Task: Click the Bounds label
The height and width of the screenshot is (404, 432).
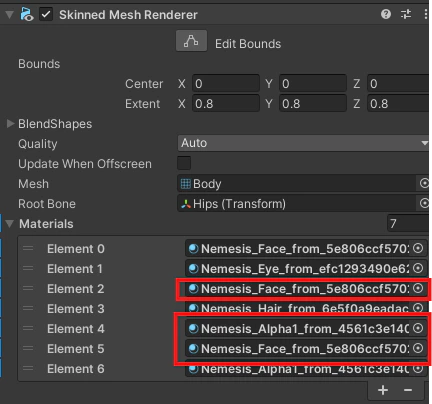Action: pyautogui.click(x=39, y=64)
